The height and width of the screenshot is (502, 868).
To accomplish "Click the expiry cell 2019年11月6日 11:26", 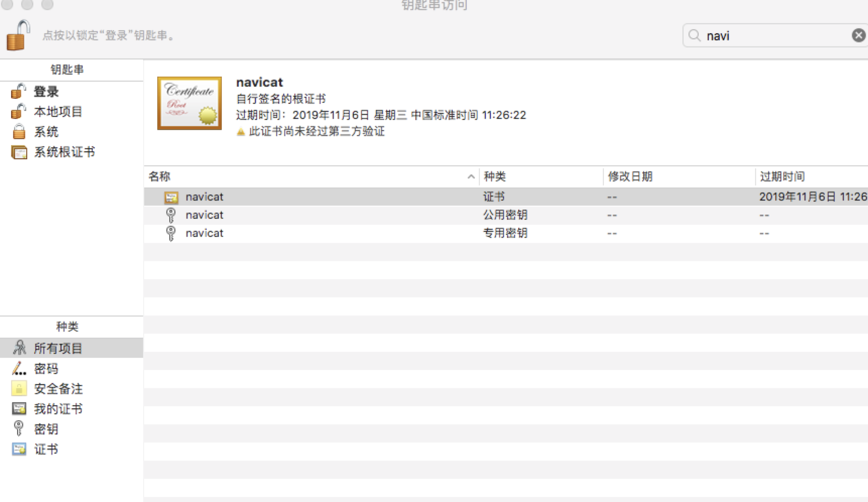I will (x=813, y=197).
